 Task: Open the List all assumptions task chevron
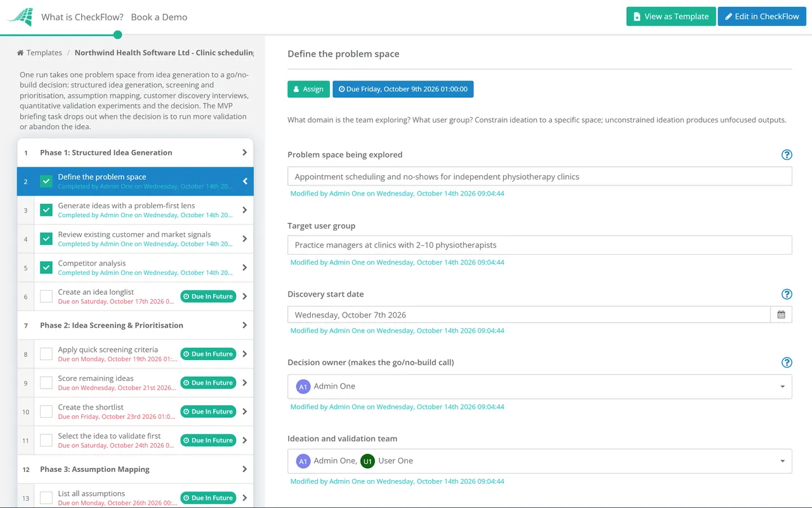(x=245, y=498)
